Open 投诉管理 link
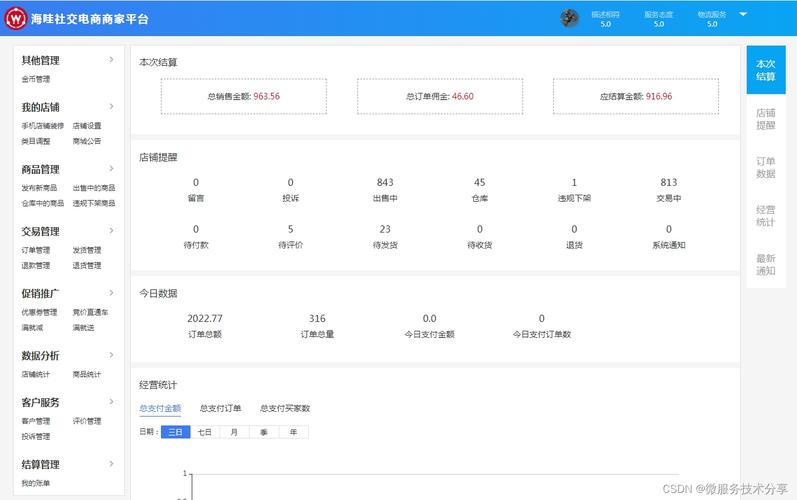 36,436
